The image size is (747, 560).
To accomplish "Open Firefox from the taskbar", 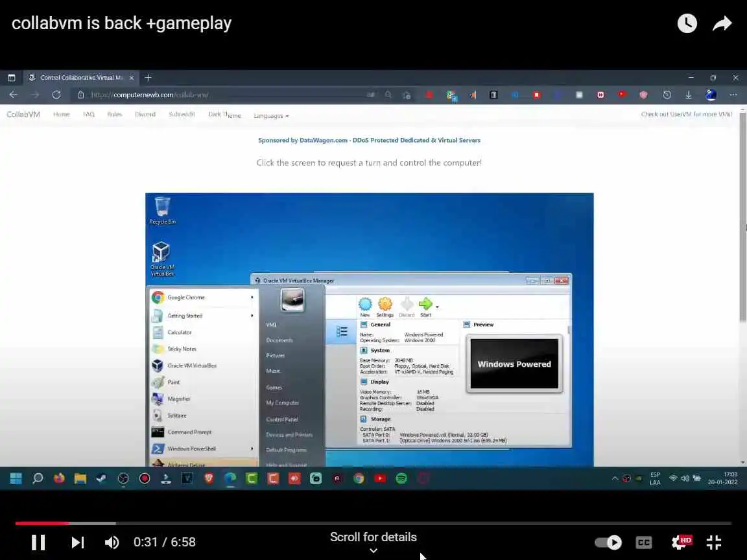I will 59,478.
